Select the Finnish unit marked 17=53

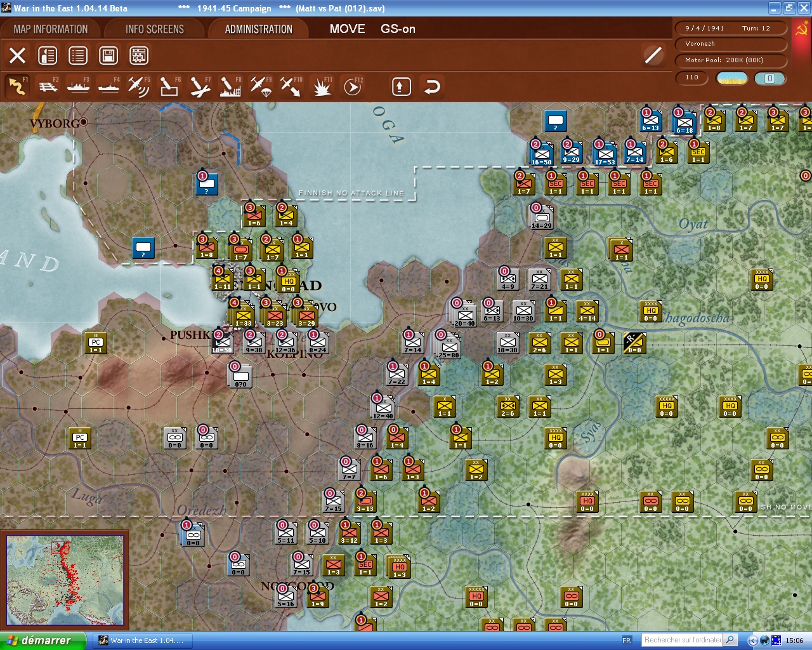tap(605, 153)
